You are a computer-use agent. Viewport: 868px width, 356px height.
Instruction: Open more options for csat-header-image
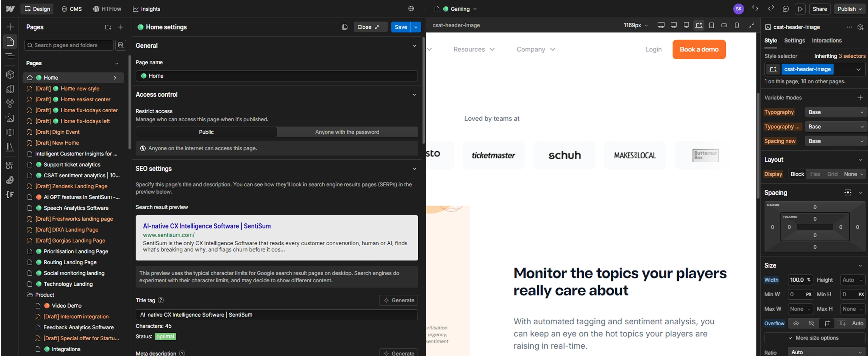[849, 27]
